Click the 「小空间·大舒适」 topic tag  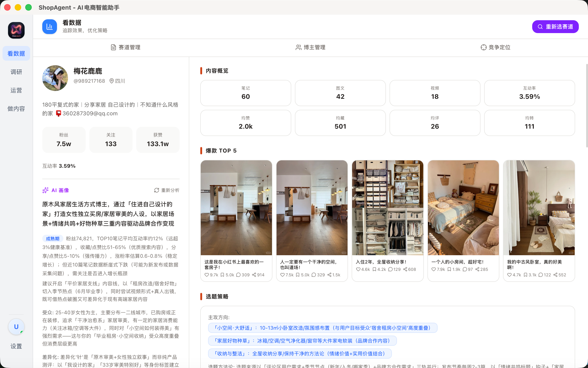[x=322, y=328]
